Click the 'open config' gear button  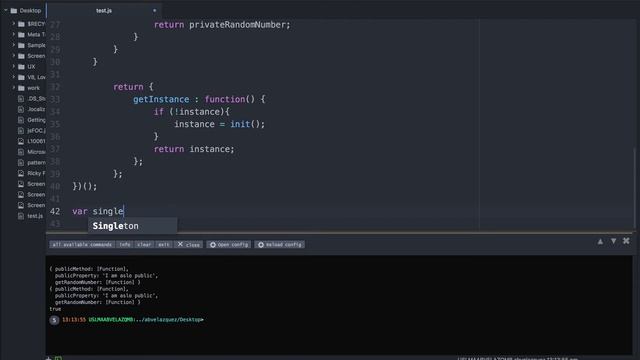[x=229, y=244]
